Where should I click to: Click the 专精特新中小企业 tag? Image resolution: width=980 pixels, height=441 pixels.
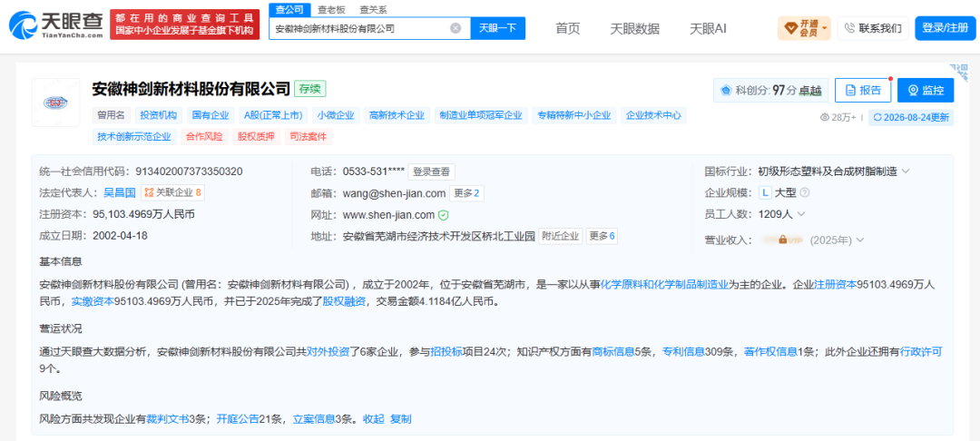coord(574,115)
